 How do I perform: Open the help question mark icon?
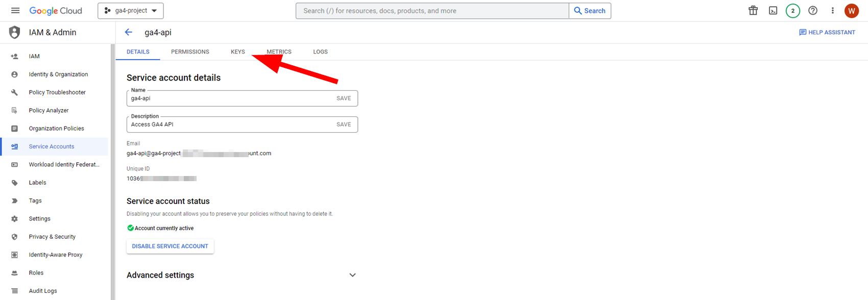point(813,11)
